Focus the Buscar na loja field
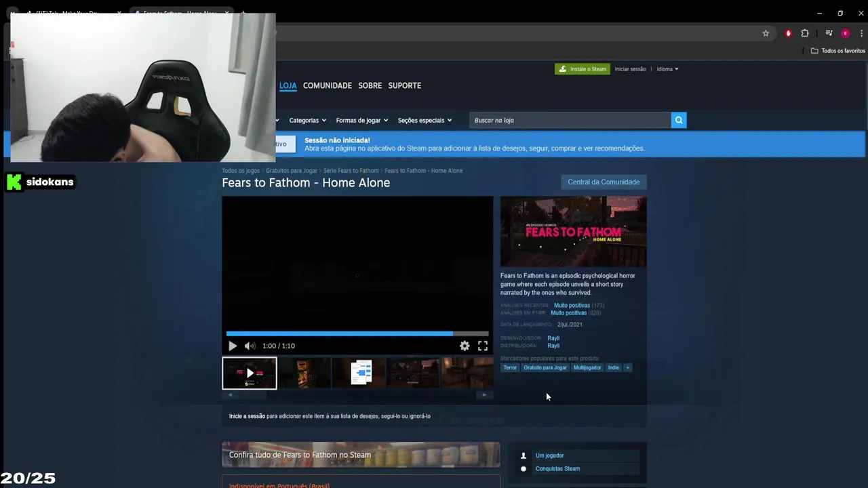Screen dimensions: 868x488 (570, 120)
